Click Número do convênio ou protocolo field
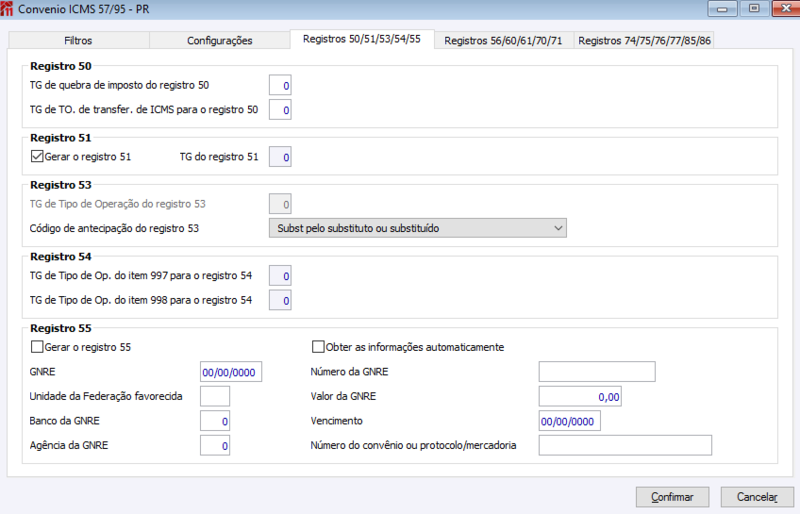This screenshot has width=800, height=514. click(625, 445)
